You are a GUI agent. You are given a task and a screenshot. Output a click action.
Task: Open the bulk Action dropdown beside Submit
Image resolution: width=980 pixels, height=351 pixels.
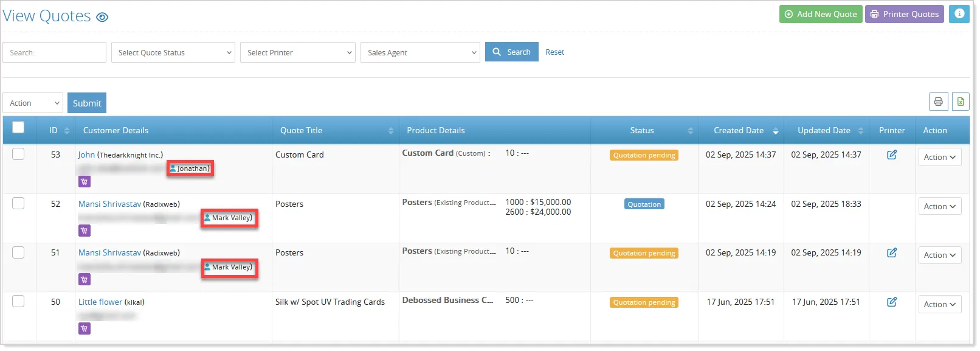coord(33,103)
